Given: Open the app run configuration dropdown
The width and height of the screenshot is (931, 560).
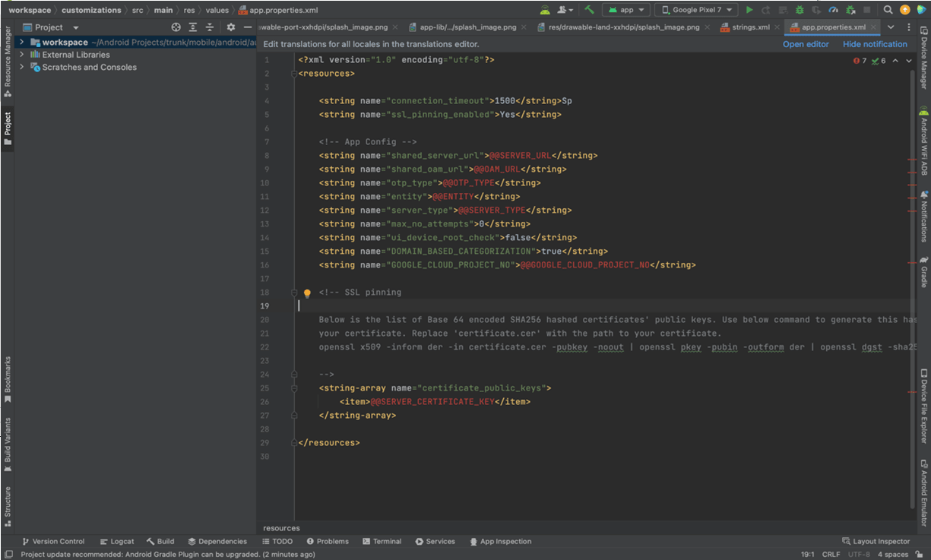Looking at the screenshot, I should (626, 10).
